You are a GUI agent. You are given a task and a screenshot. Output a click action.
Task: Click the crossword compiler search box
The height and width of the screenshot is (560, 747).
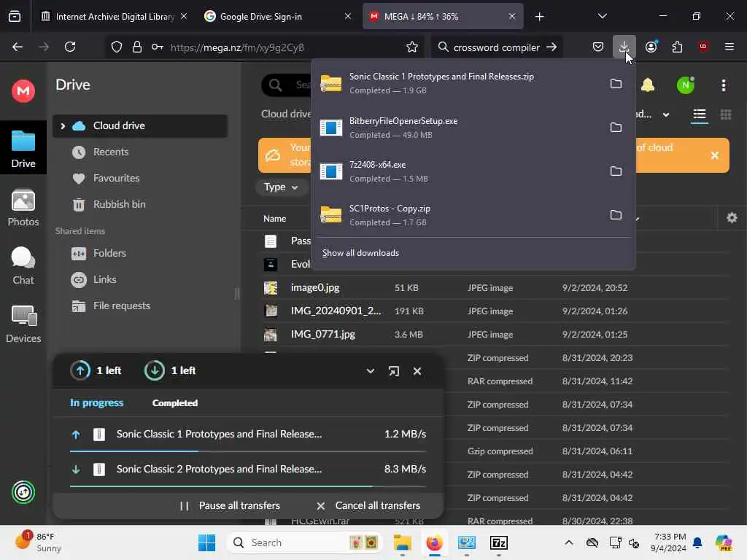click(496, 47)
